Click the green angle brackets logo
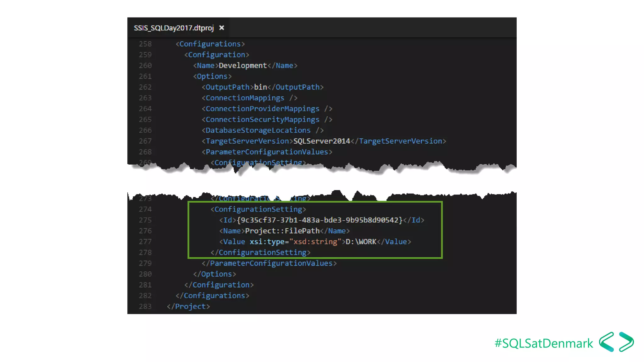Screen dimensions: 644x362 tap(616, 342)
